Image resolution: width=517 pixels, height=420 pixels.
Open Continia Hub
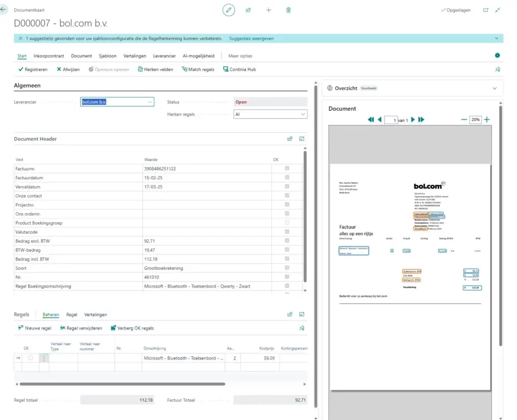[x=239, y=69]
